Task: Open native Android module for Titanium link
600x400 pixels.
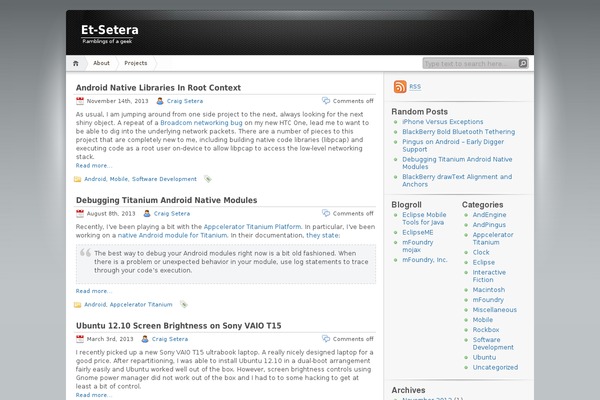Action: (173, 235)
